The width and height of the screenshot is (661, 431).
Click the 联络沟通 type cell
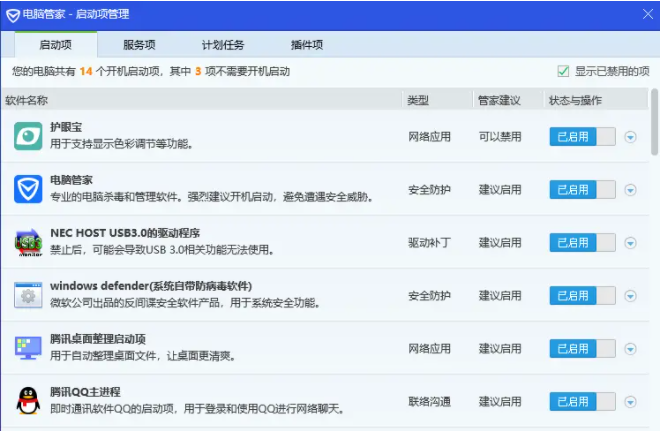[429, 401]
